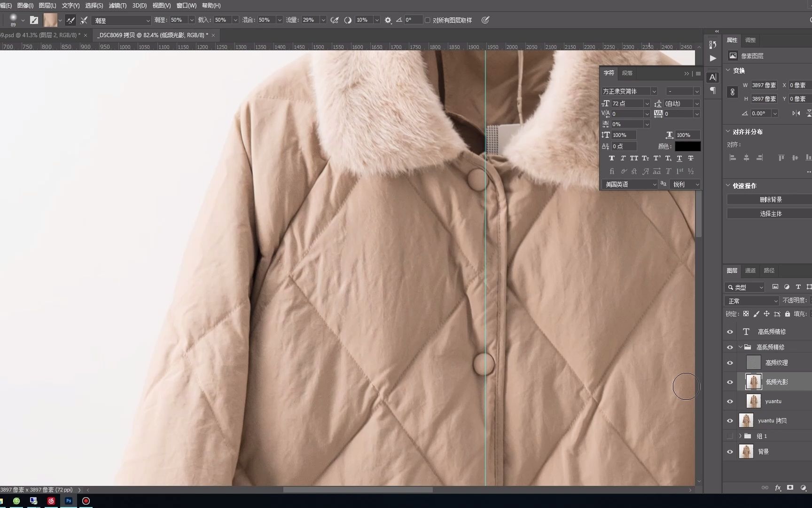Hide the 高频纹理 layer
This screenshot has width=812, height=508.
(x=730, y=363)
